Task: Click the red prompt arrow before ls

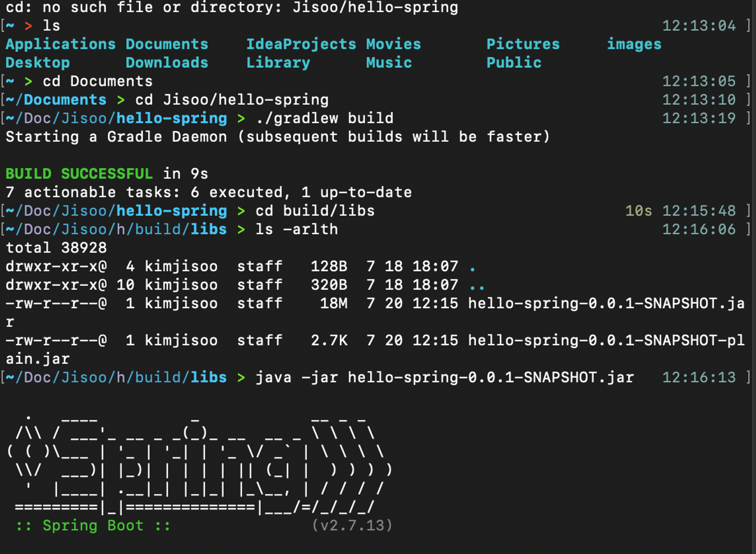Action: (28, 26)
